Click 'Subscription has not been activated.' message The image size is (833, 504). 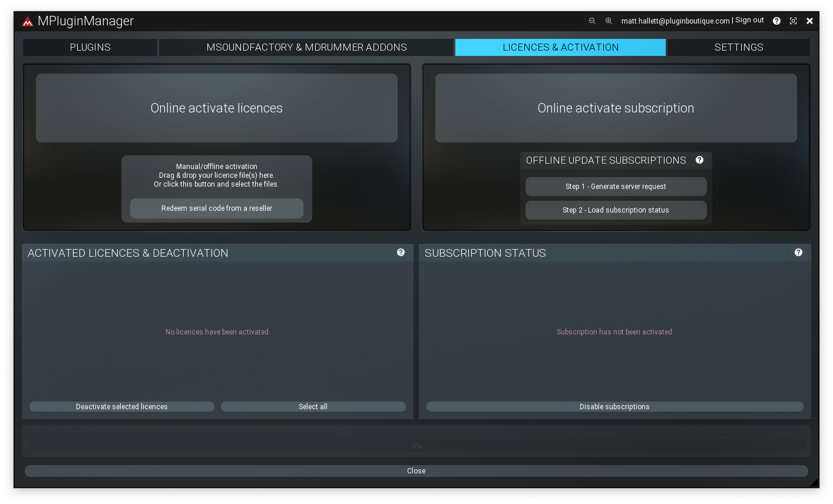tap(615, 332)
